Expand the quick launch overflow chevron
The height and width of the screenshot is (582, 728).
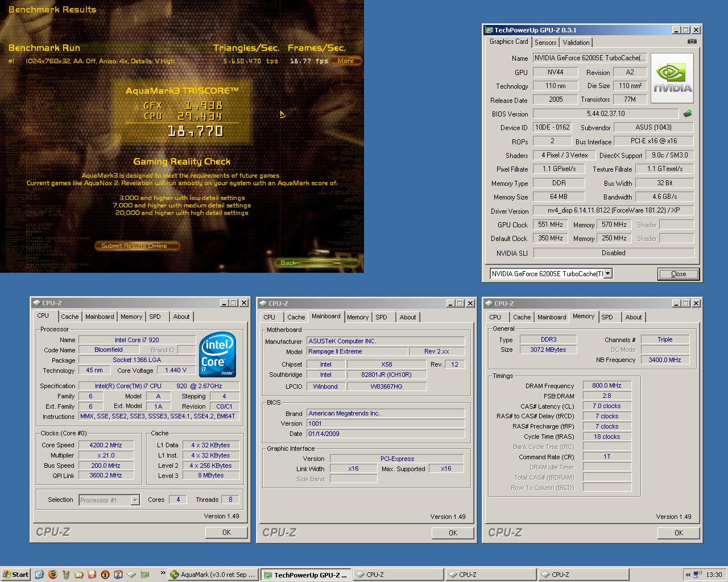pos(163,573)
